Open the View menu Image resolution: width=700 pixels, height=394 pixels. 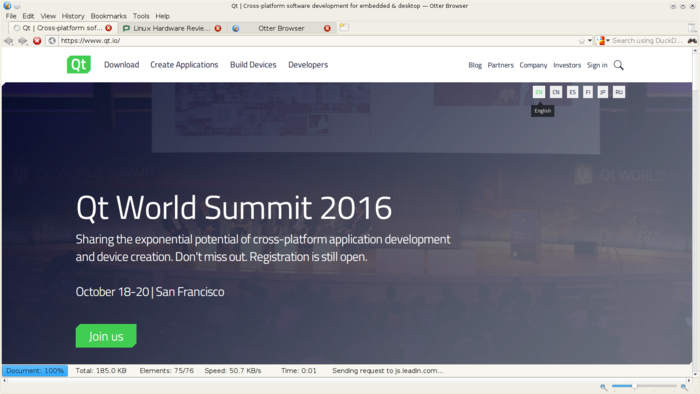[x=48, y=16]
